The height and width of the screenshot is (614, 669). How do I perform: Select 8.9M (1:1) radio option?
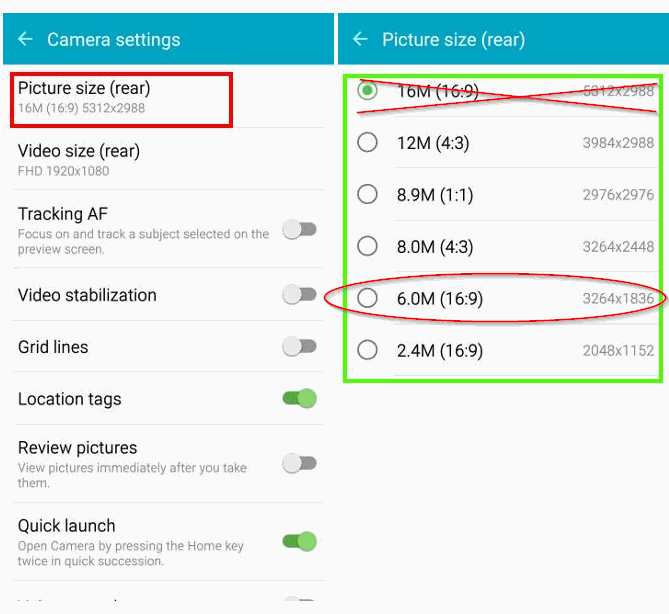point(368,194)
